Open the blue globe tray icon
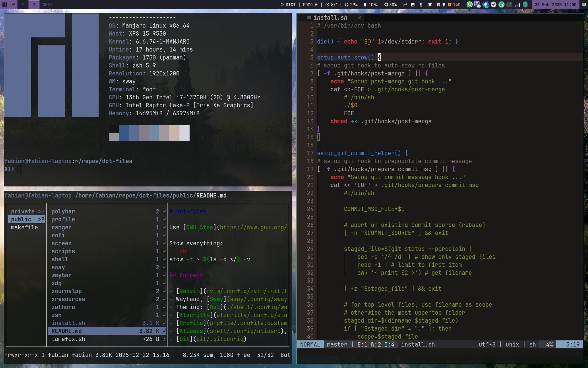The width and height of the screenshot is (588, 368). tap(485, 5)
